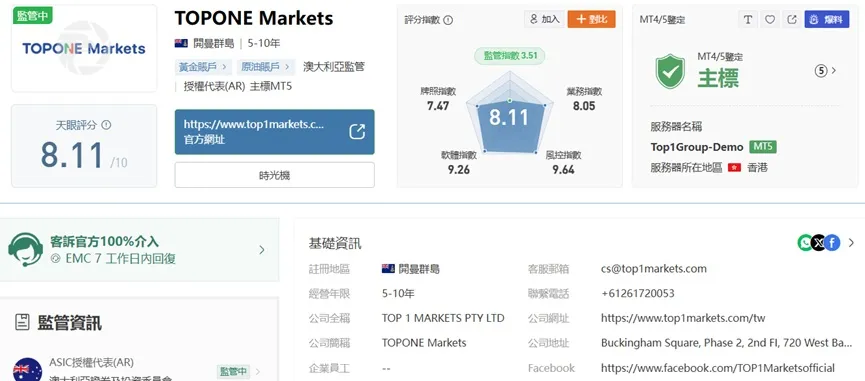The image size is (865, 381).
Task: Click the 業務指數 8.05 value
Action: point(584,106)
